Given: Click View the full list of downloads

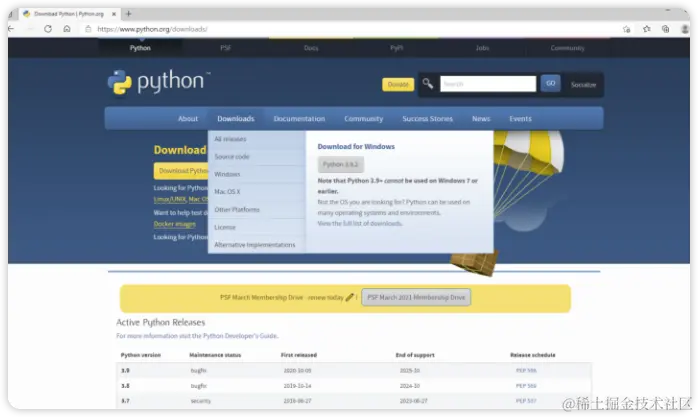Looking at the screenshot, I should click(x=360, y=223).
